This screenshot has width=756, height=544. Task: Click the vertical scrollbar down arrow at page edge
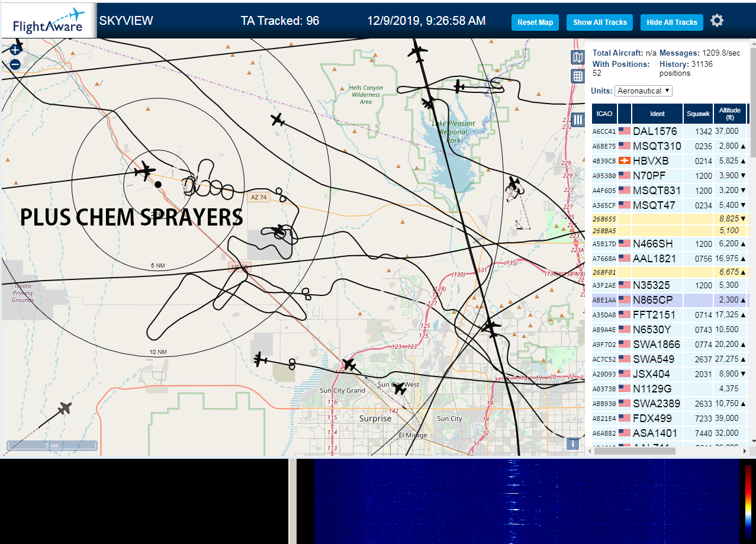pyautogui.click(x=753, y=440)
